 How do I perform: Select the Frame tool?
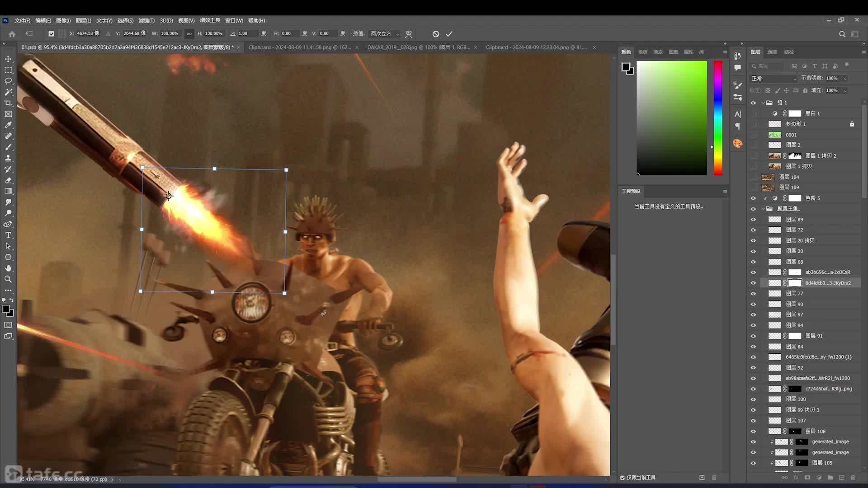[x=8, y=114]
